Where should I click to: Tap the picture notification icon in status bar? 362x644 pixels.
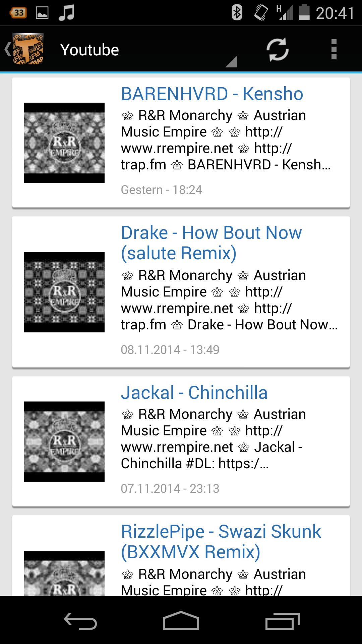(x=42, y=13)
